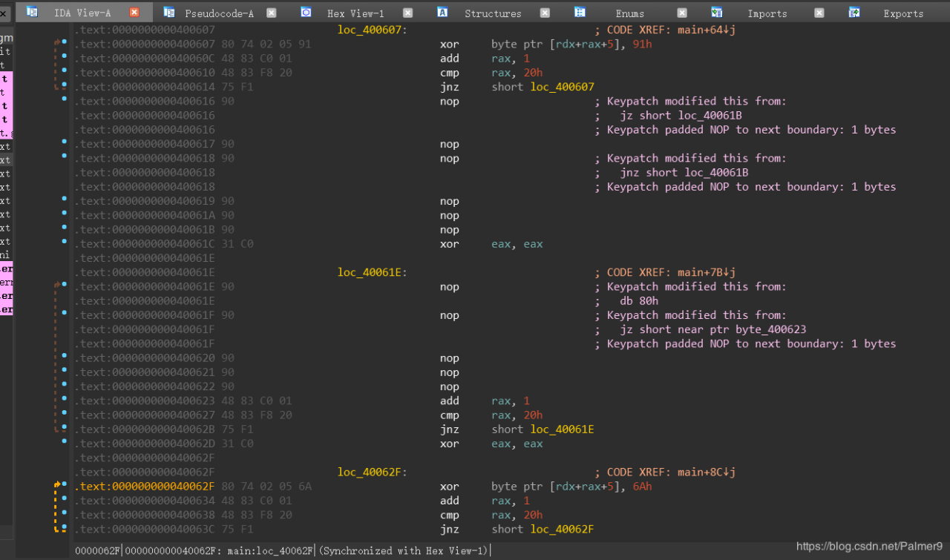950x560 pixels.
Task: Click jump target loc_400607 in jnz instruction
Action: (x=562, y=87)
